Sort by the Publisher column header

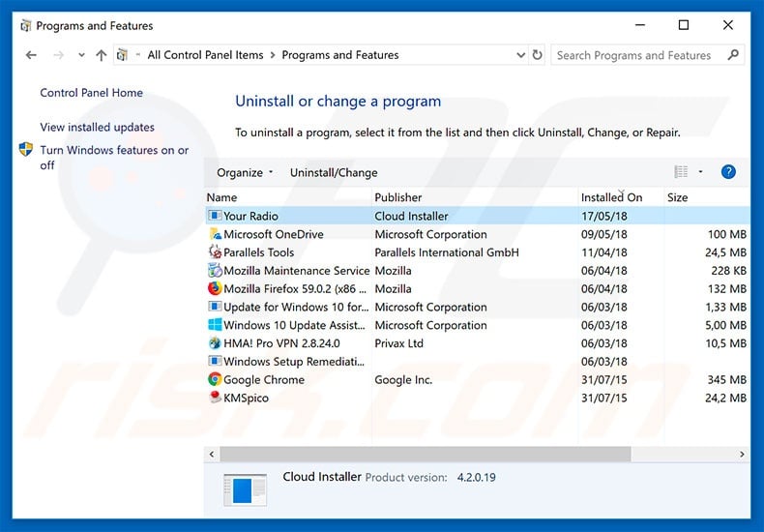click(398, 197)
